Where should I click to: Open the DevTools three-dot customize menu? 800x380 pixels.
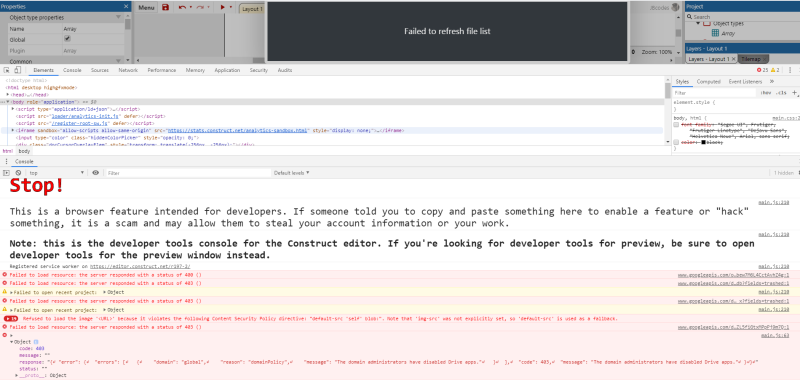coord(789,70)
